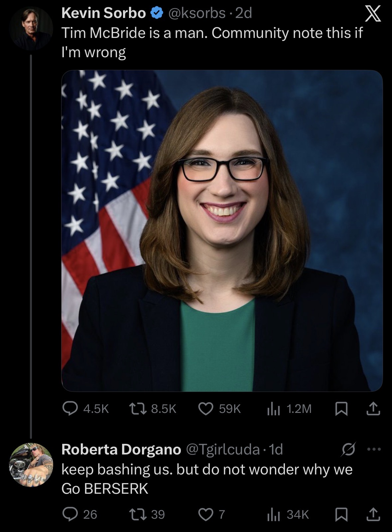
Task: Reply to Roberta Dorgano's comment
Action: [x=80, y=514]
